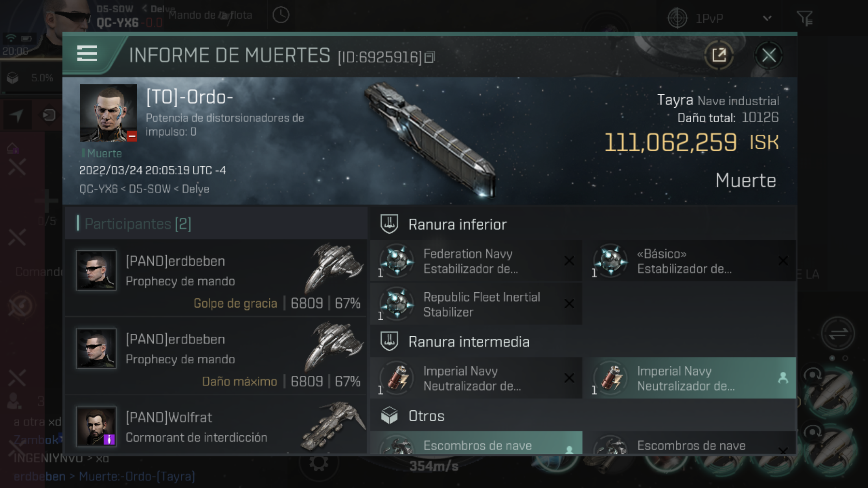The width and height of the screenshot is (868, 488).
Task: Open the overview filter icon
Action: 805,18
